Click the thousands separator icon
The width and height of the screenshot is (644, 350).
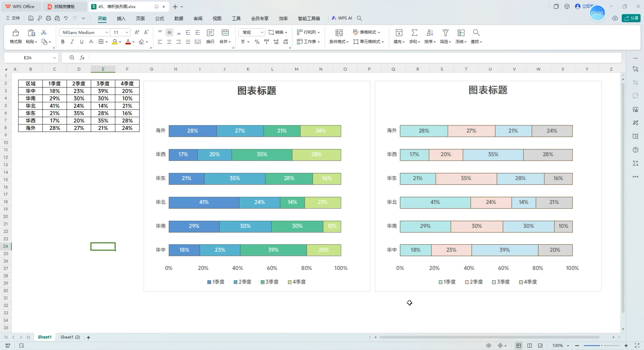coord(266,42)
